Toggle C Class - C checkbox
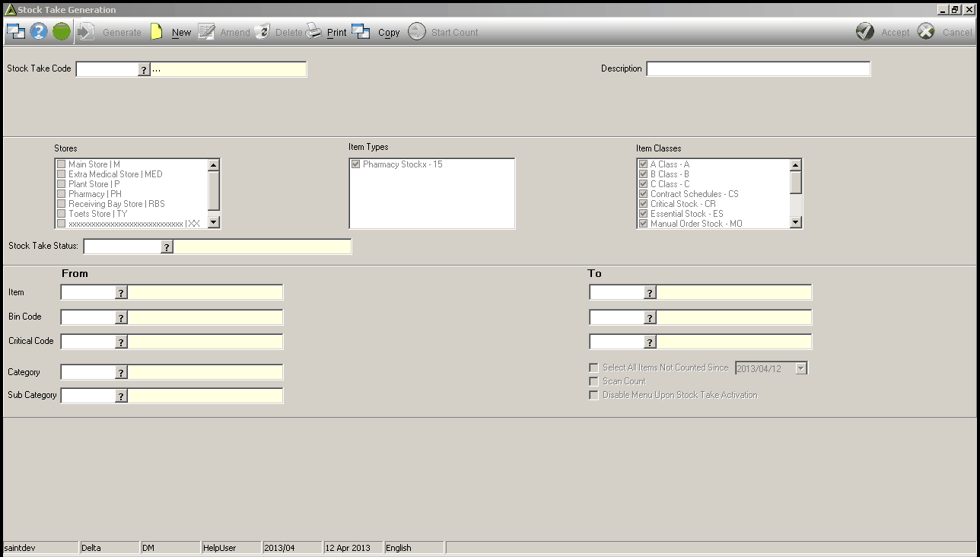This screenshot has width=980, height=557. coord(643,184)
